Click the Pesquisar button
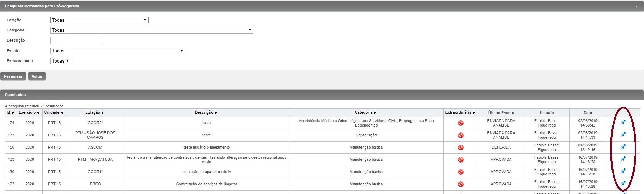 coord(13,76)
